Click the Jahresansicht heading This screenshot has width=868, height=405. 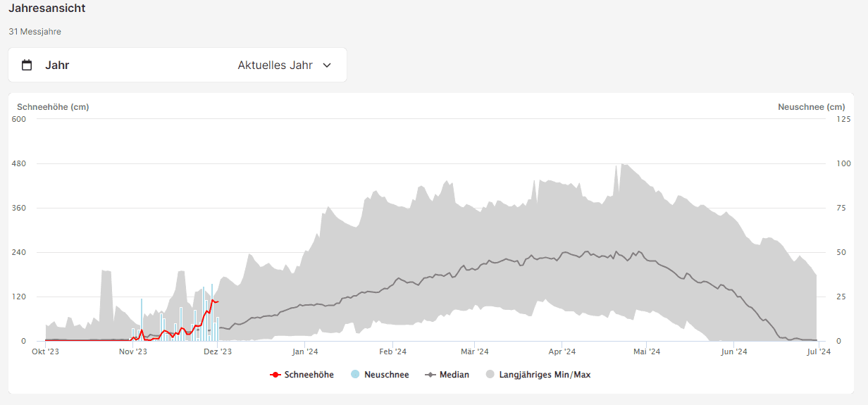click(x=46, y=9)
